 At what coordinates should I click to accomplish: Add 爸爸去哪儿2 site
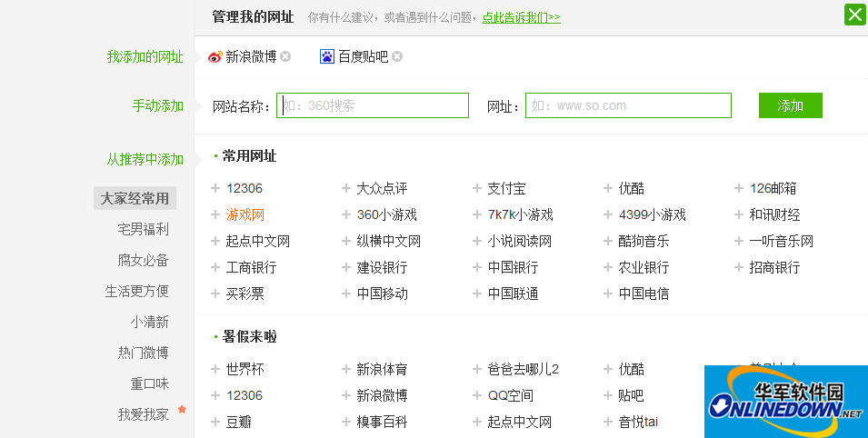point(524,369)
